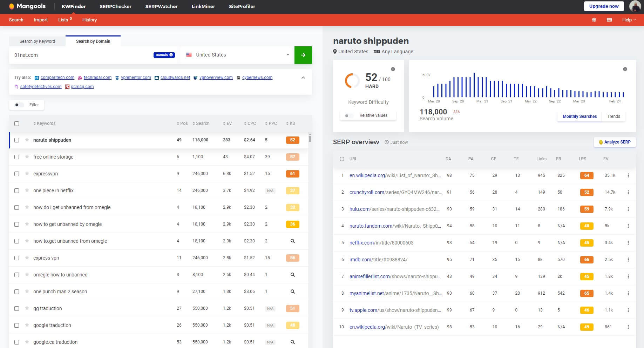The image size is (644, 348).
Task: Open SERPWatcher tool tab
Action: pos(161,6)
